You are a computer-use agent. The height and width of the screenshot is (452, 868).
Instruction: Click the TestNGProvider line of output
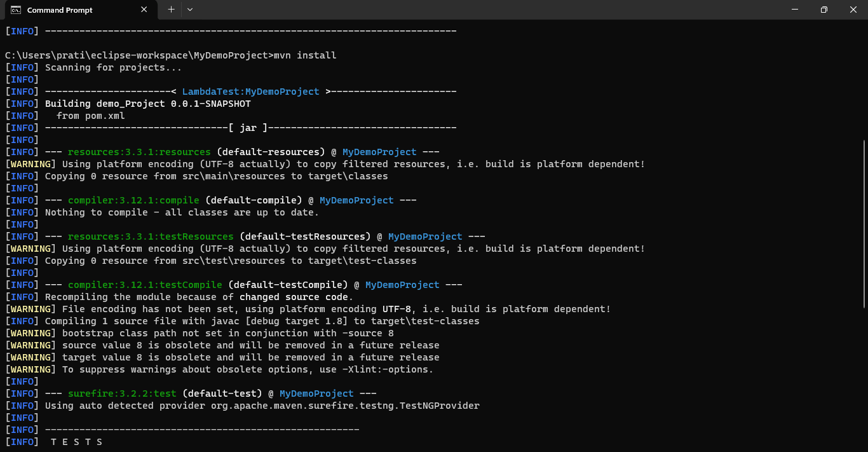tap(262, 406)
